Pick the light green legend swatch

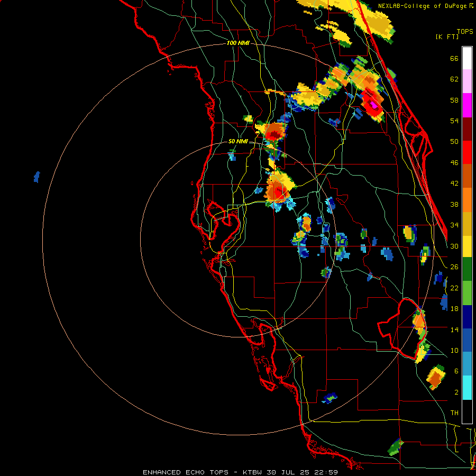[x=467, y=293]
